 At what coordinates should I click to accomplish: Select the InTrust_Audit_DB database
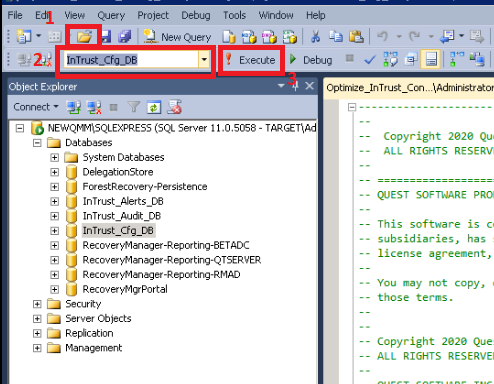122,216
